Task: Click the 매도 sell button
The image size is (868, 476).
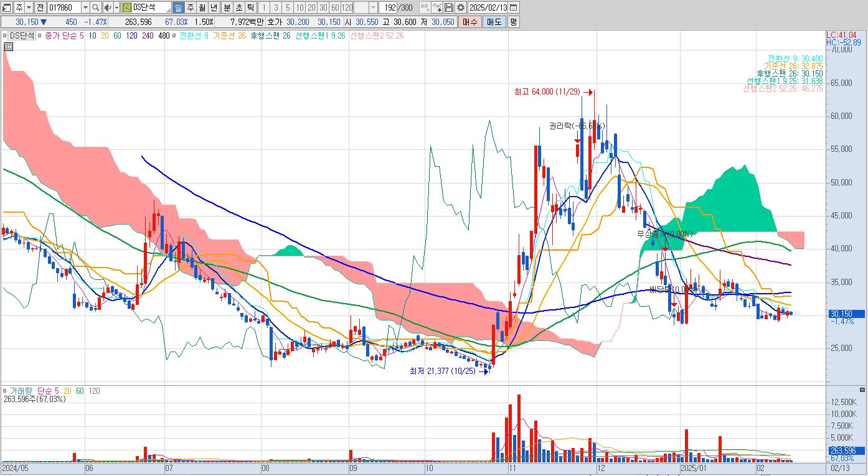Action: tap(494, 22)
